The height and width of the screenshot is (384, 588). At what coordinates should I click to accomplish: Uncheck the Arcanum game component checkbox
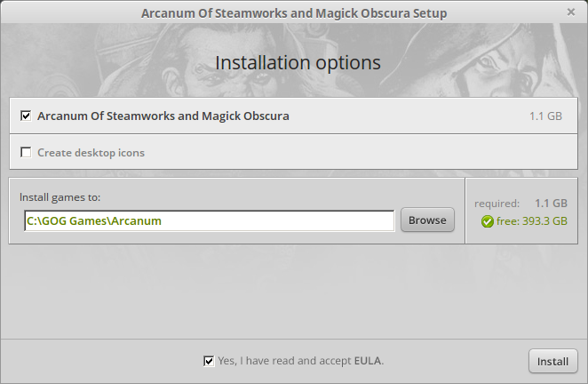tap(26, 116)
